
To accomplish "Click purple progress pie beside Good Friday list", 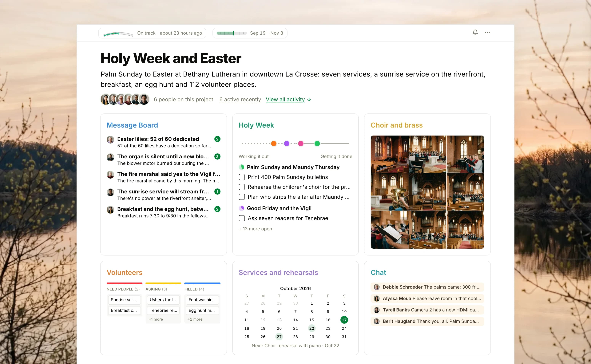I will 241,208.
